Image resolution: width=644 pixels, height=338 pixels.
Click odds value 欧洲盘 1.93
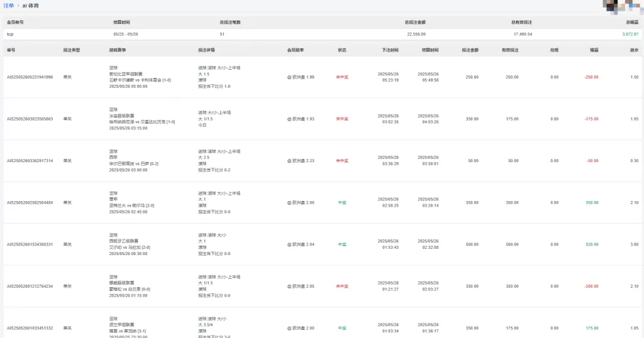coord(301,119)
